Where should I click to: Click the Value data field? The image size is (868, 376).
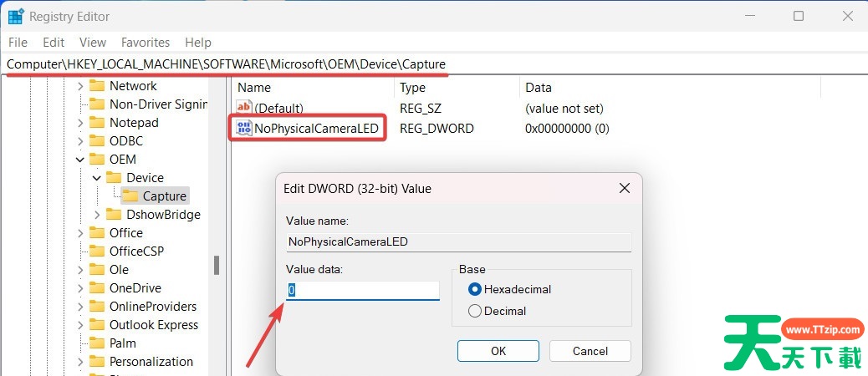(363, 290)
